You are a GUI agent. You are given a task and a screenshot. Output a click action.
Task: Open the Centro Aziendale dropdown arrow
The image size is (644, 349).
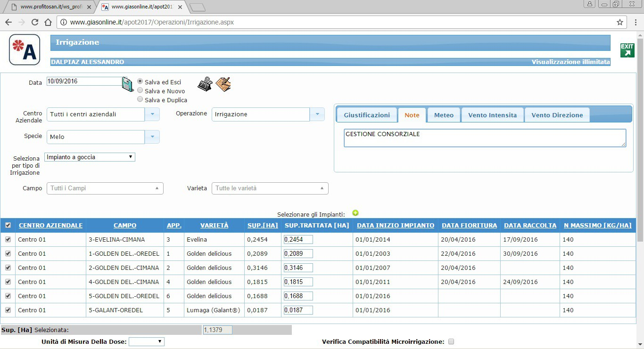(152, 114)
